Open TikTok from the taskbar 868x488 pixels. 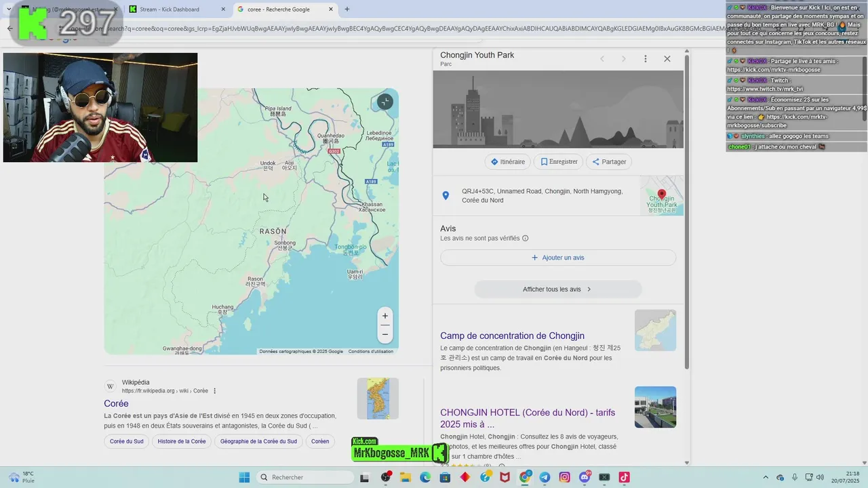point(624,477)
